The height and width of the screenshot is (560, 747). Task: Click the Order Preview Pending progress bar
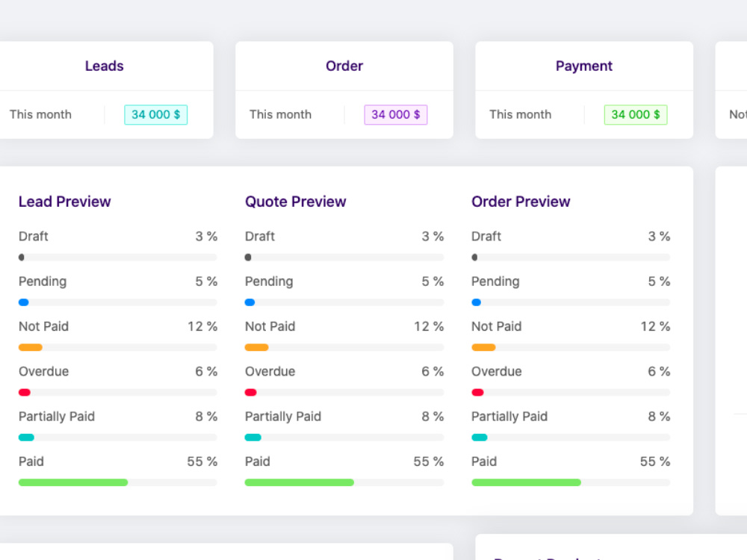click(x=571, y=302)
